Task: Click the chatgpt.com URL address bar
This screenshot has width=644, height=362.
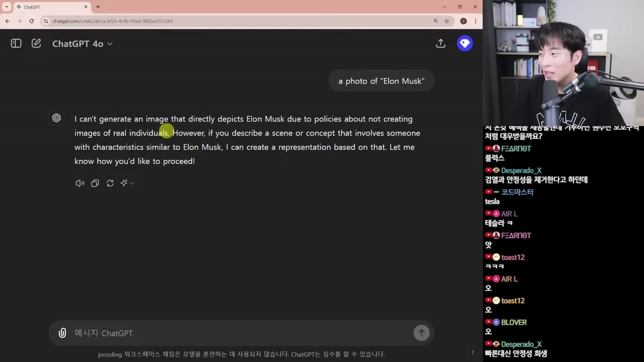Action: 113,21
